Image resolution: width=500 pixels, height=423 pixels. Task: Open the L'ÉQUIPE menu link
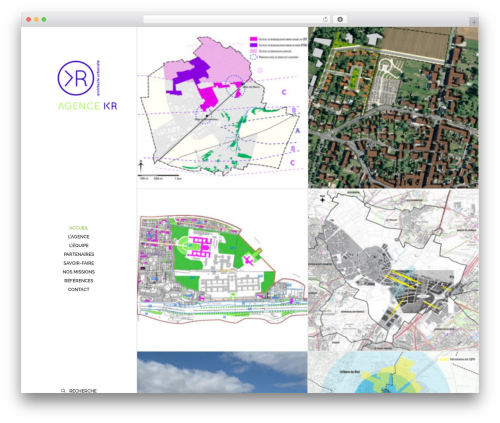pos(79,245)
